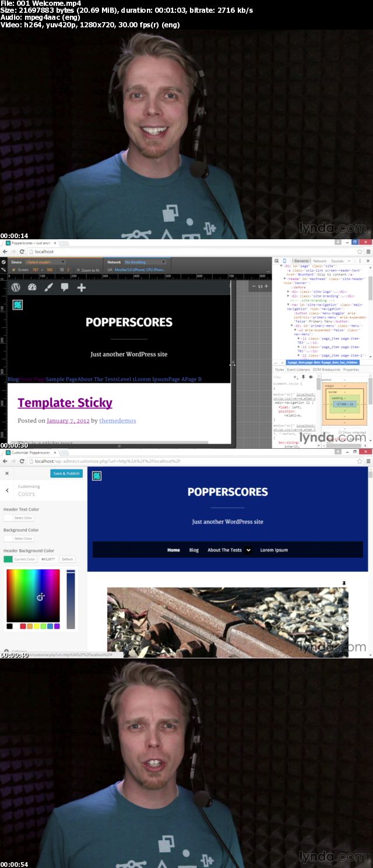Click the new style rule plus icon
373x868 pixels.
coord(295,377)
